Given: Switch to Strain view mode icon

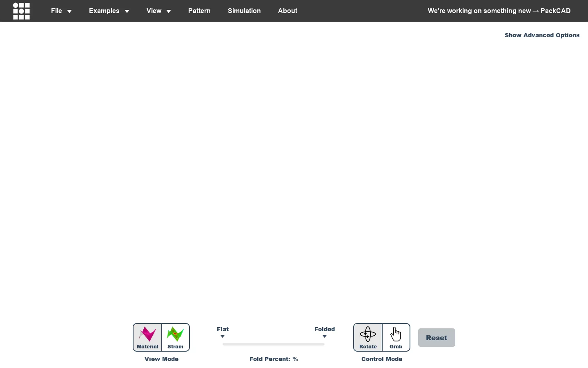Looking at the screenshot, I should (x=176, y=337).
